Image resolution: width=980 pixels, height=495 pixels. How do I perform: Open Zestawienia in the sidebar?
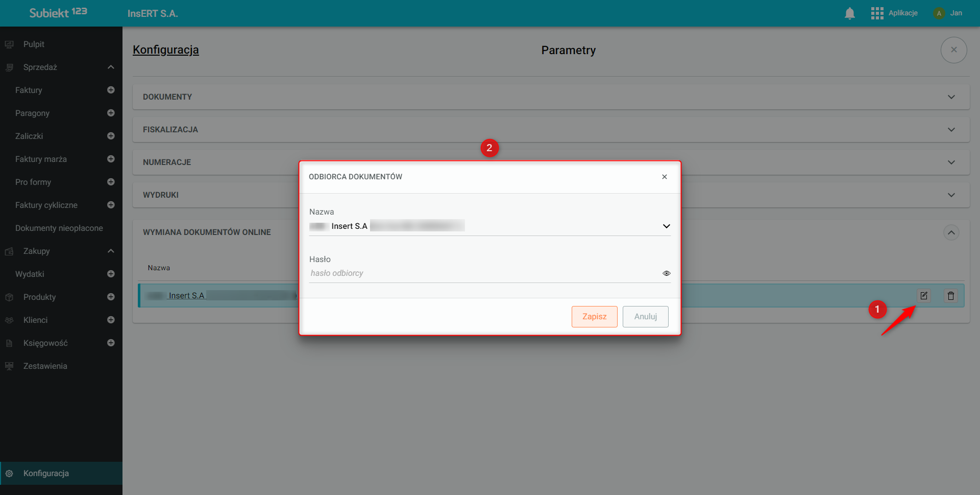click(x=45, y=366)
